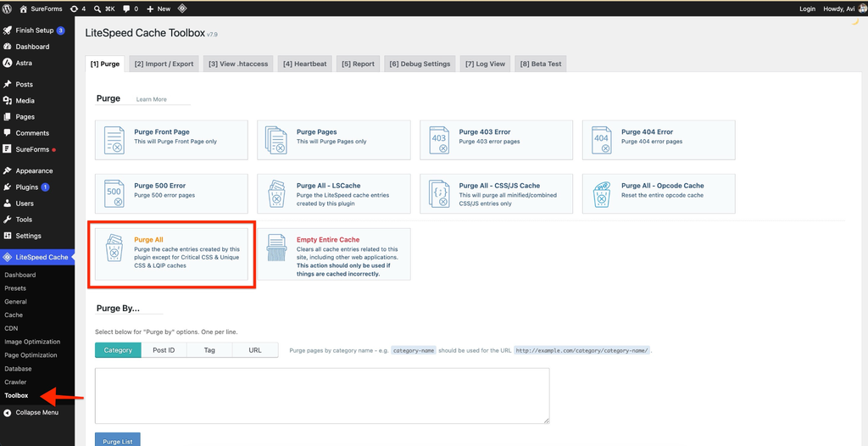Open the WordPress logo menu

pos(7,8)
